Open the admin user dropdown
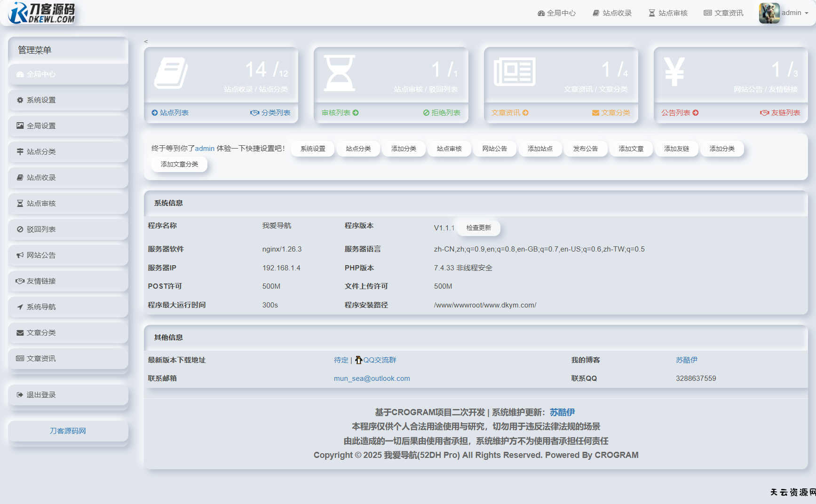 [x=794, y=13]
